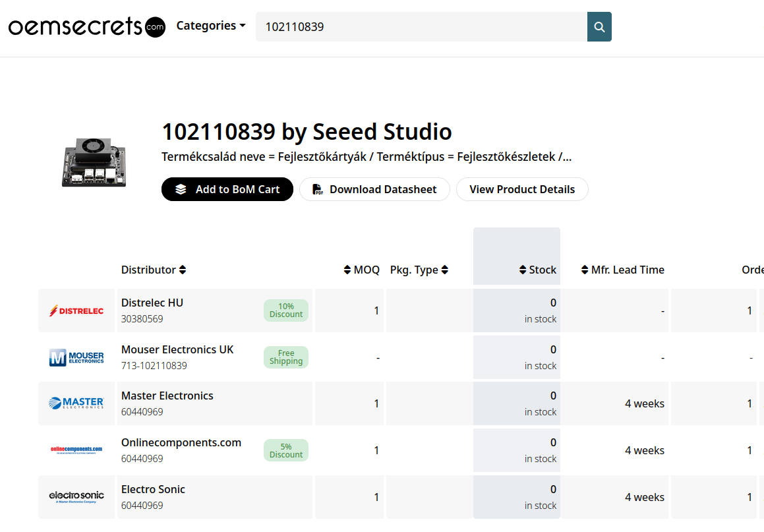Click the 4 weeks lead time for Onlinecomponents.com
This screenshot has height=532, width=764.
pyautogui.click(x=645, y=450)
